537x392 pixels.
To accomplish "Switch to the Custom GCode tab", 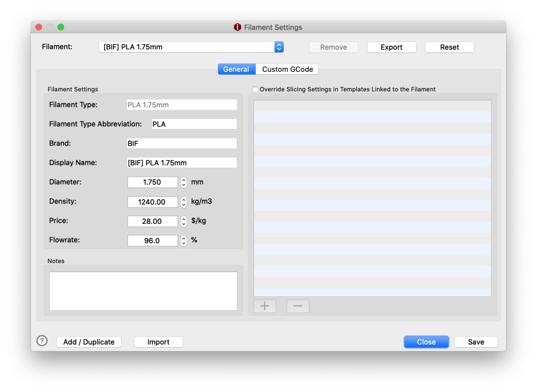I will click(287, 69).
